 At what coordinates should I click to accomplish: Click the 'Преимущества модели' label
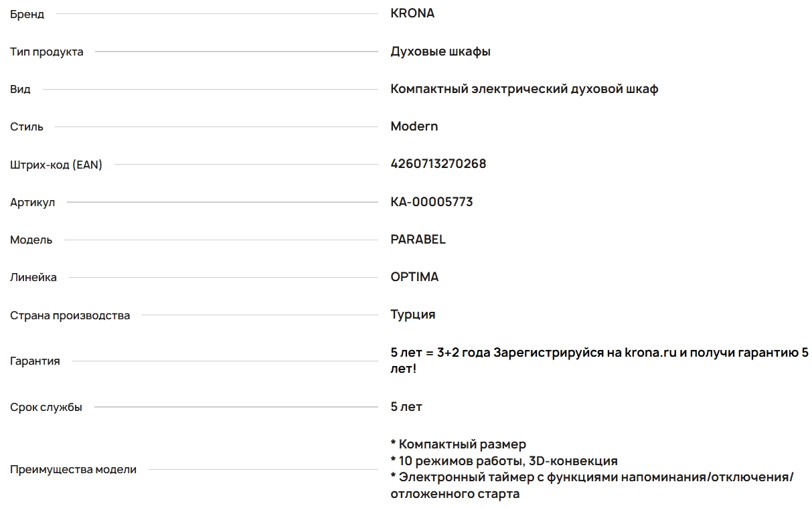(x=73, y=470)
